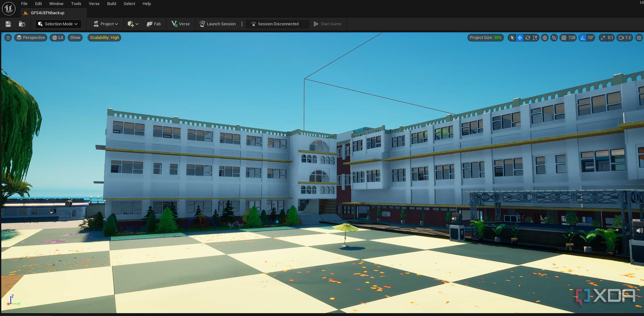The height and width of the screenshot is (316, 644).
Task: Open the Tools menu
Action: tap(76, 4)
